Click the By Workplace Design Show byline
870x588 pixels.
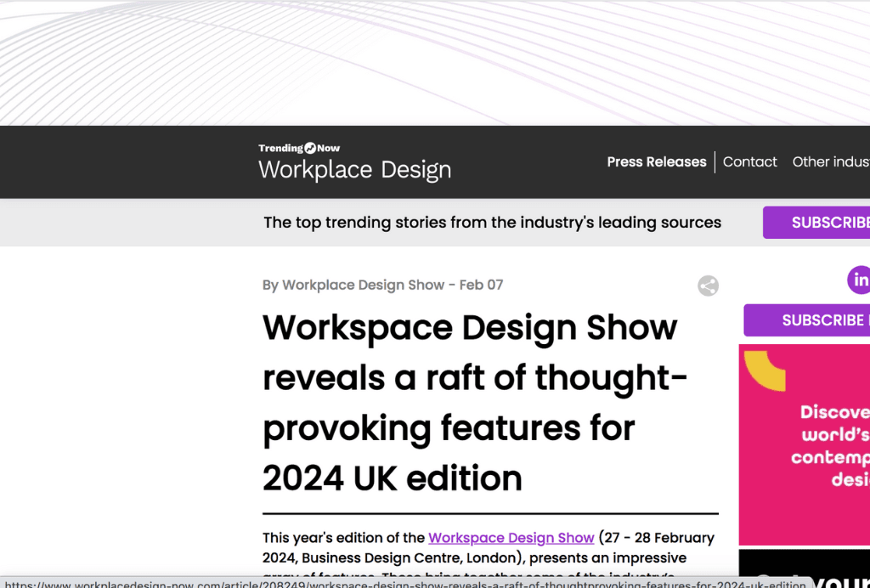(353, 286)
